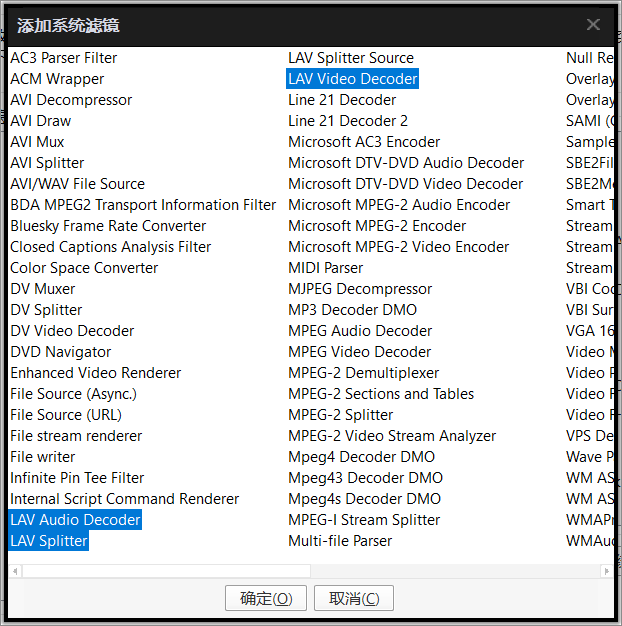This screenshot has height=626, width=622.
Task: Choose the Color Space Converter filter
Action: click(x=84, y=268)
